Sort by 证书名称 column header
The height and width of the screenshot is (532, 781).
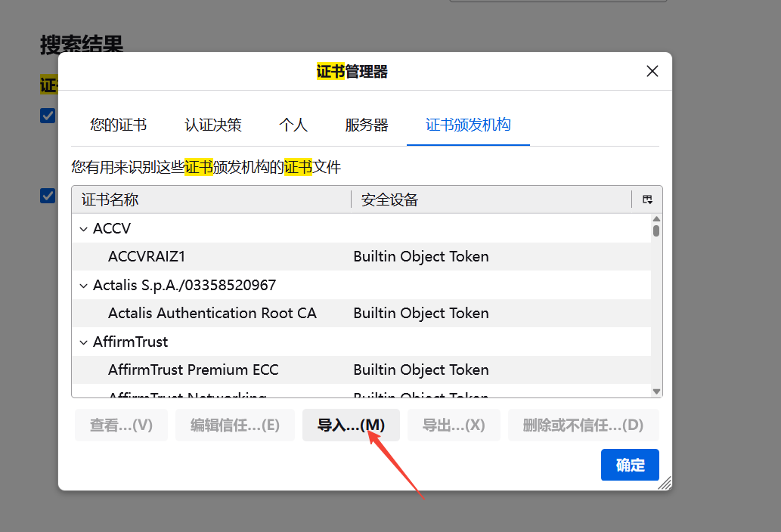coord(211,199)
